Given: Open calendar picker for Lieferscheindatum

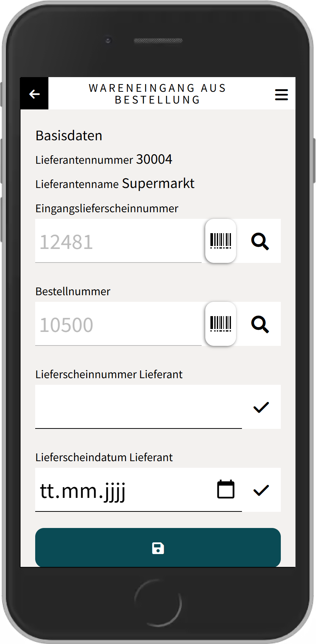Looking at the screenshot, I should pos(226,489).
